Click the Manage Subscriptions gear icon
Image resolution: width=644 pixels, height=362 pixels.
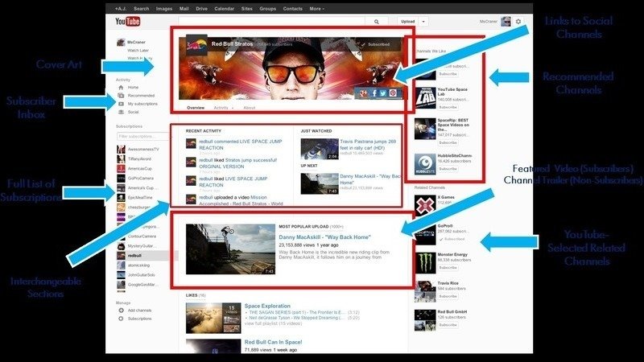pyautogui.click(x=121, y=319)
